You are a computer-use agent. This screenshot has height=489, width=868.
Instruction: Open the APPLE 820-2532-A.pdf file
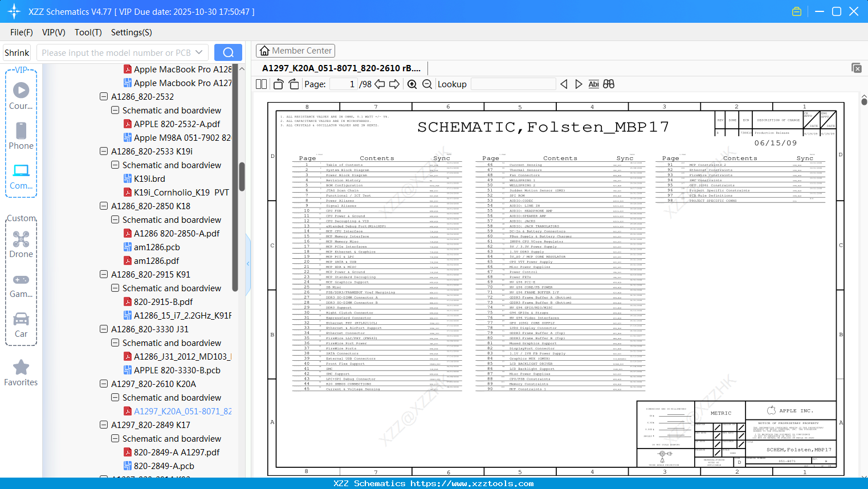[x=177, y=124]
